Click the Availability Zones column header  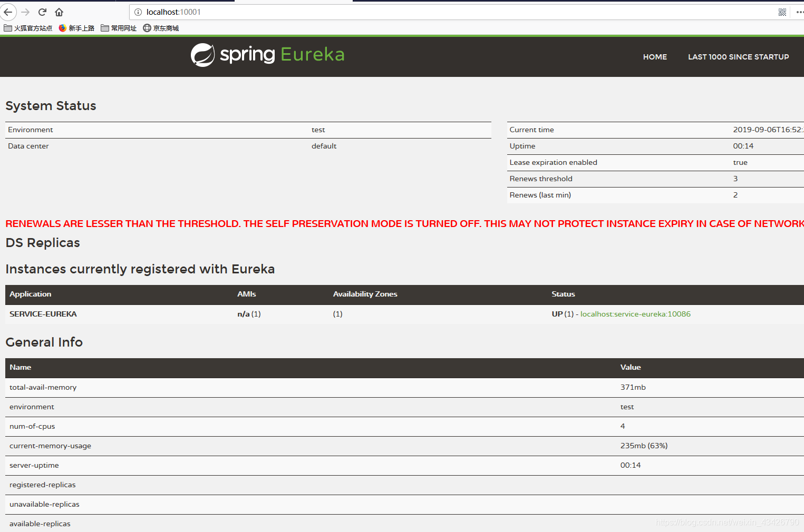[x=365, y=294]
